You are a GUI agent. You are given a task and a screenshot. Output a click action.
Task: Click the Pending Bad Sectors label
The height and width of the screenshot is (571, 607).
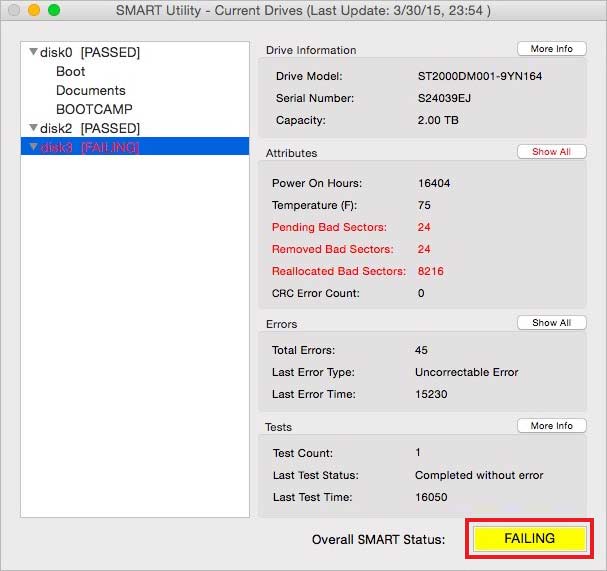[331, 227]
